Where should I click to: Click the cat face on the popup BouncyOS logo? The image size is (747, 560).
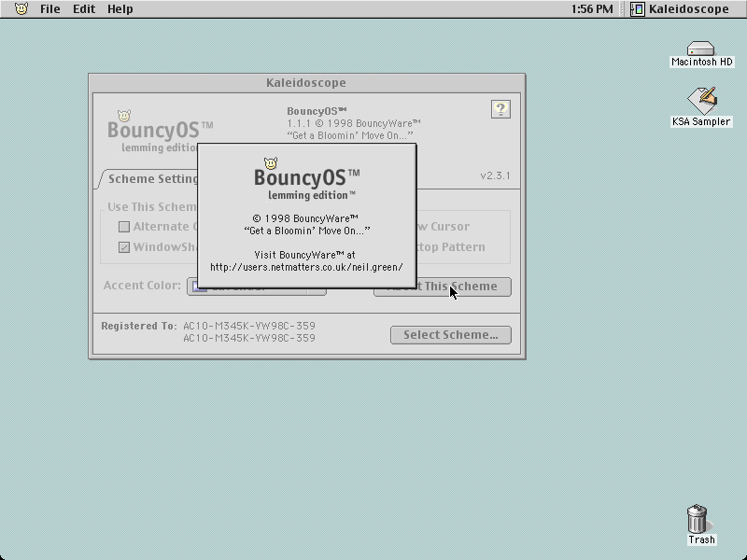point(271,163)
